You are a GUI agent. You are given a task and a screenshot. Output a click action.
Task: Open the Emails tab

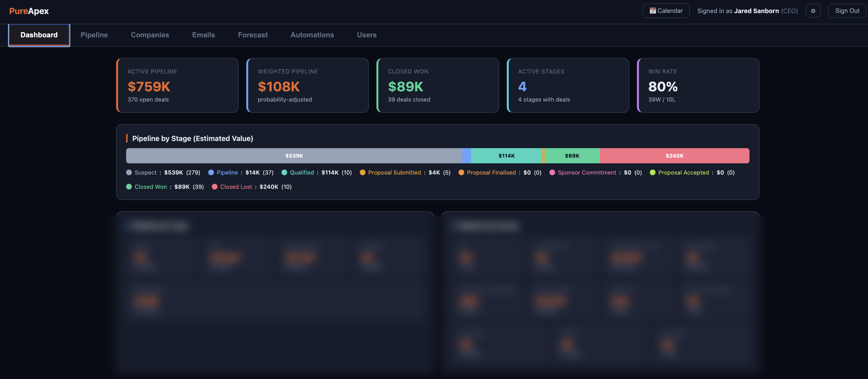point(203,35)
